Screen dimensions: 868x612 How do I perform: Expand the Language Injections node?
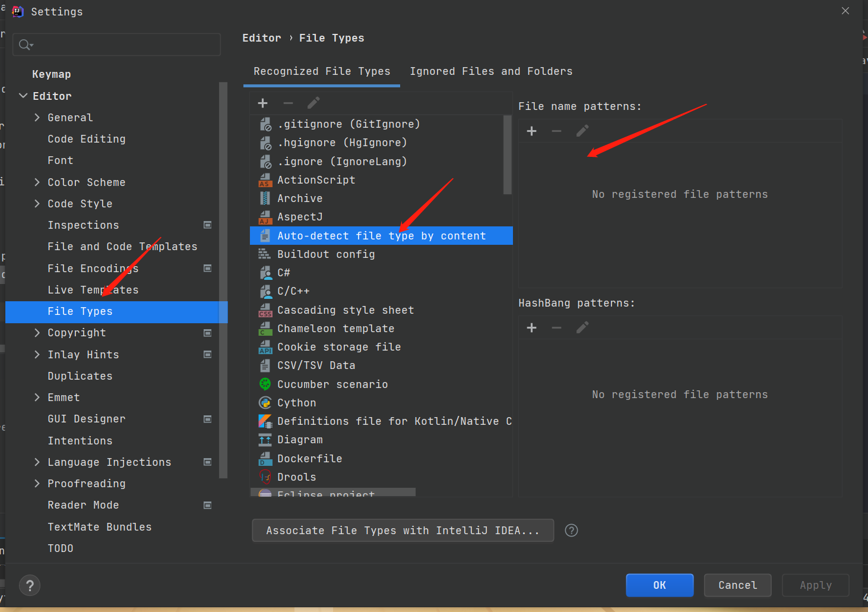(x=37, y=462)
